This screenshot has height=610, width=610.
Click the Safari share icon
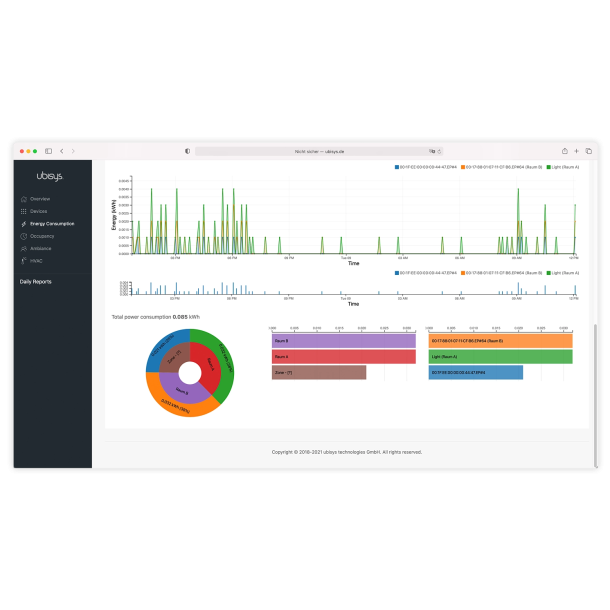click(563, 151)
